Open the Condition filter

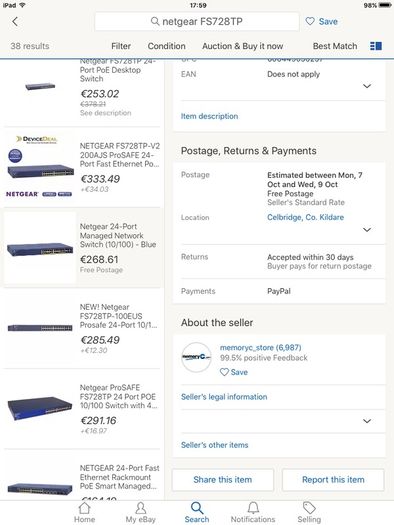point(166,46)
